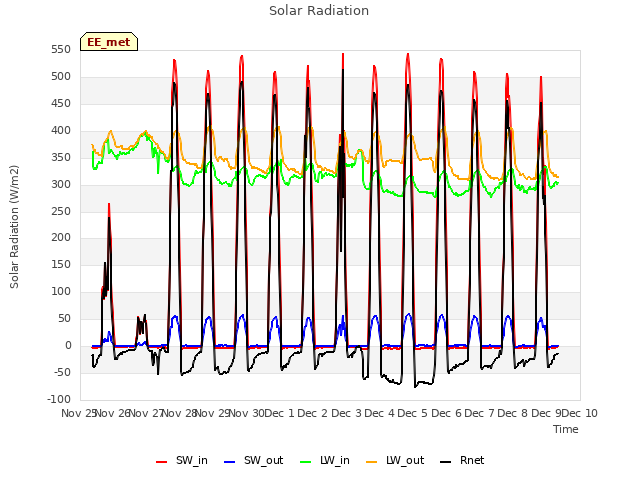Click the 450 y-axis tick label
The width and height of the screenshot is (640, 480).
[61, 104]
